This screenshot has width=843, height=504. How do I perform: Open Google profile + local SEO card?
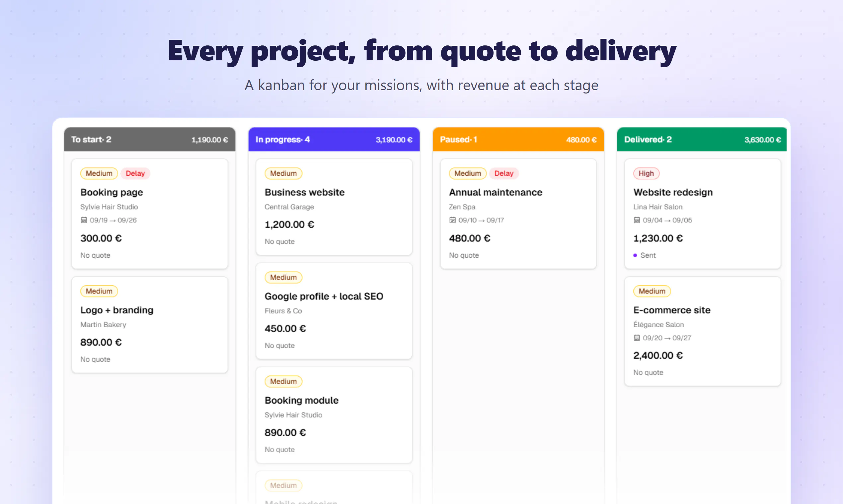pyautogui.click(x=334, y=311)
